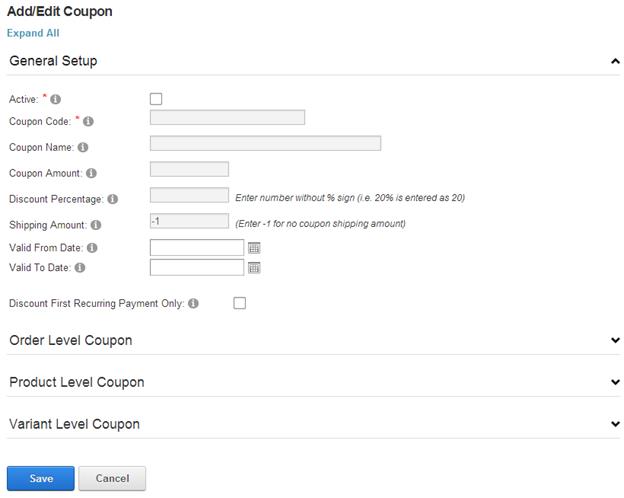The height and width of the screenshot is (498, 624).
Task: Expand the Variant Level Coupon section
Action: tap(615, 424)
